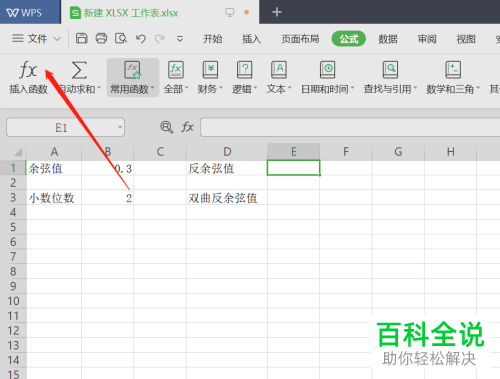The width and height of the screenshot is (500, 379).
Task: Click the Redo arrow icon
Action: (x=160, y=39)
